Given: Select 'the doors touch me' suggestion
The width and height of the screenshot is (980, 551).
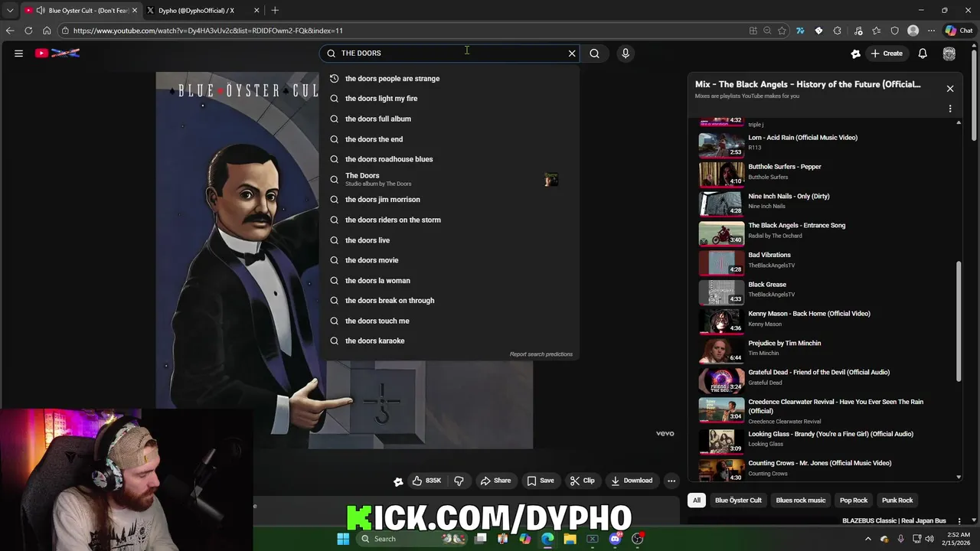Looking at the screenshot, I should pyautogui.click(x=449, y=321).
